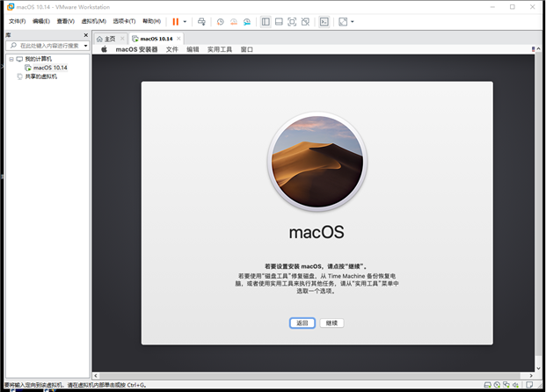Viewport: 546px width, 392px height.
Task: Click the vertical scrollbar down arrow
Action: pos(538,368)
